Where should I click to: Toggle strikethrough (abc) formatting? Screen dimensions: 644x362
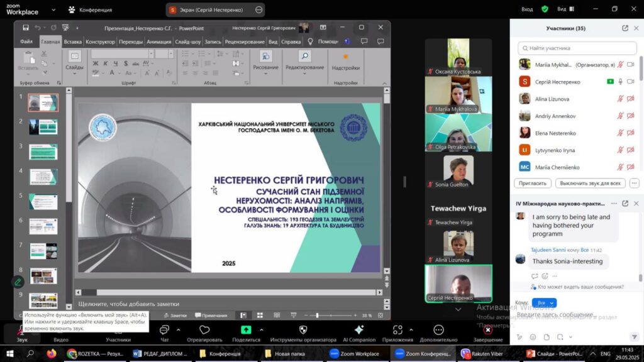coord(136,63)
